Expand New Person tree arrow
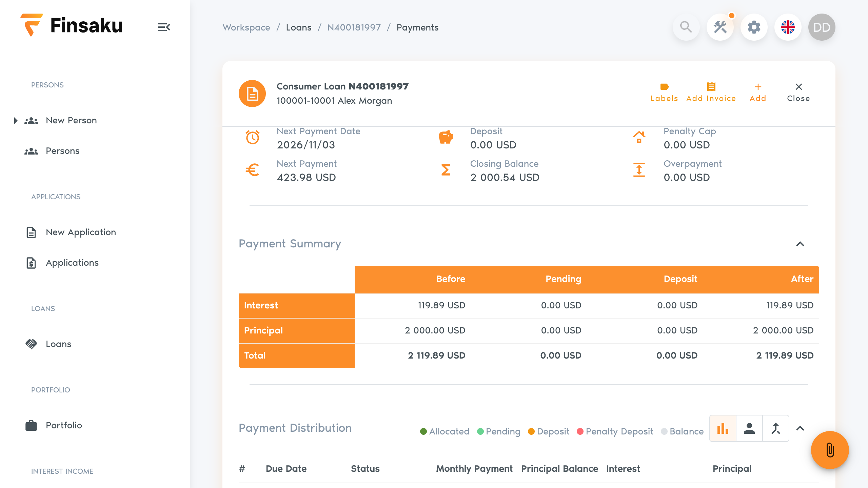868x488 pixels. [16, 120]
